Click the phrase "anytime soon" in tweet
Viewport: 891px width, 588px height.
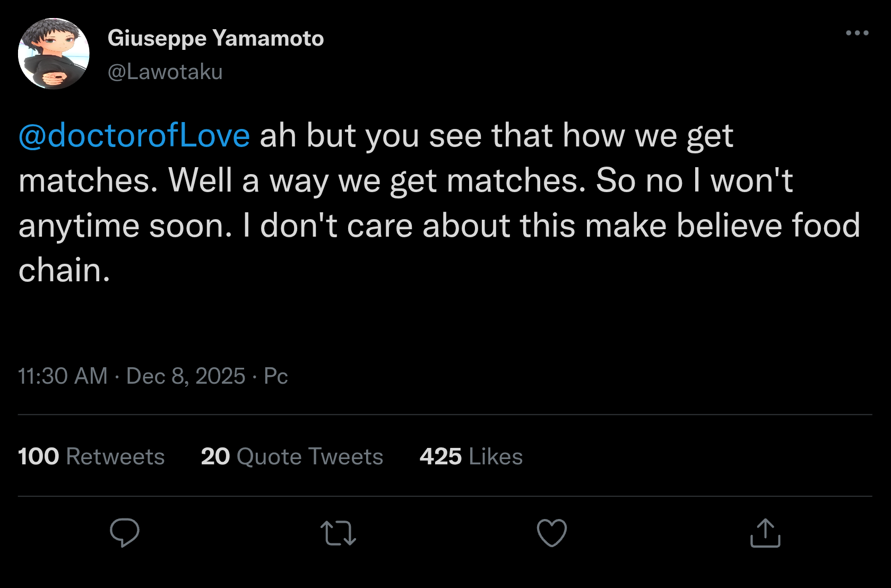[125, 226]
